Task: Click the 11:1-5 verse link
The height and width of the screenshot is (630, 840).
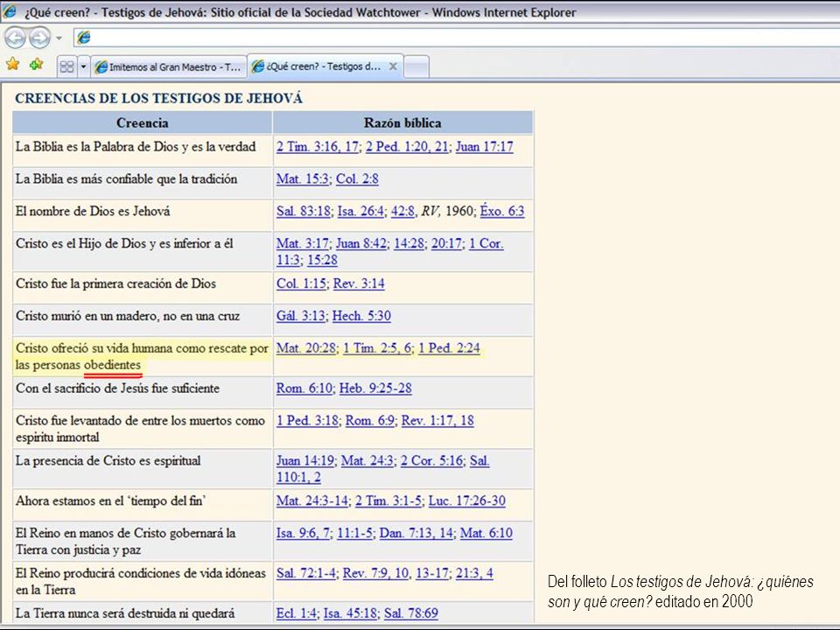Action: 354,533
